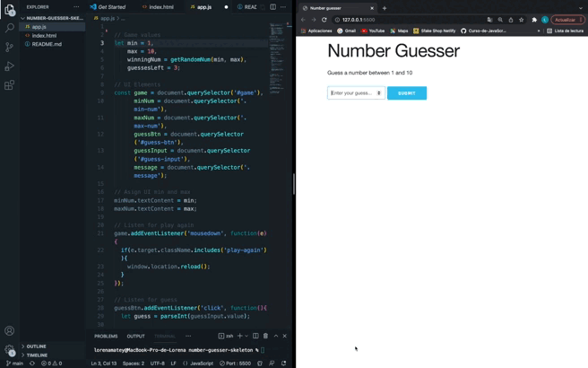The image size is (588, 368).
Task: Split the terminal panel
Action: click(255, 336)
